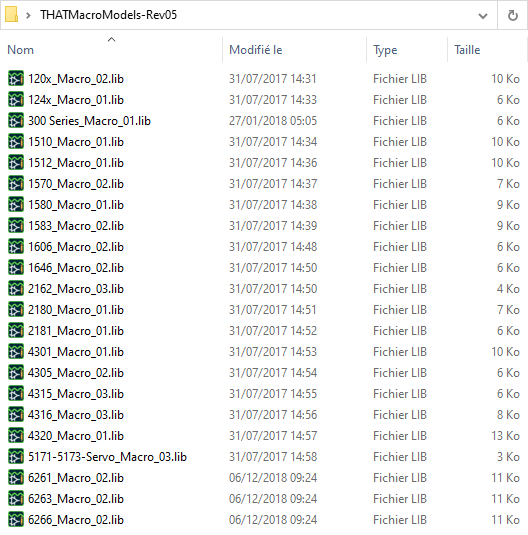
Task: Expand the breadcrumb chevron before THATMacroModels-Rev05
Action: (x=28, y=15)
